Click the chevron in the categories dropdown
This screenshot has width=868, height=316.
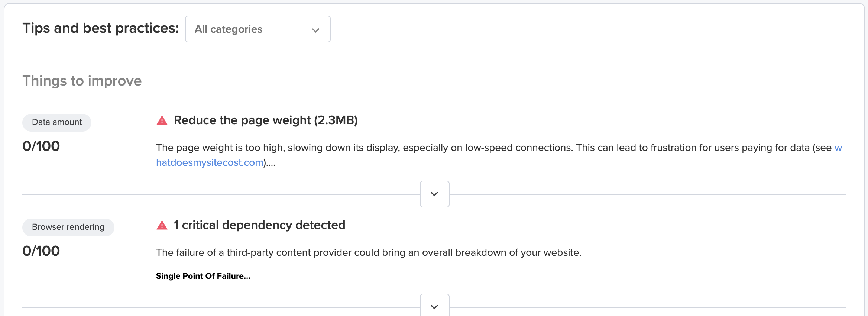[316, 30]
